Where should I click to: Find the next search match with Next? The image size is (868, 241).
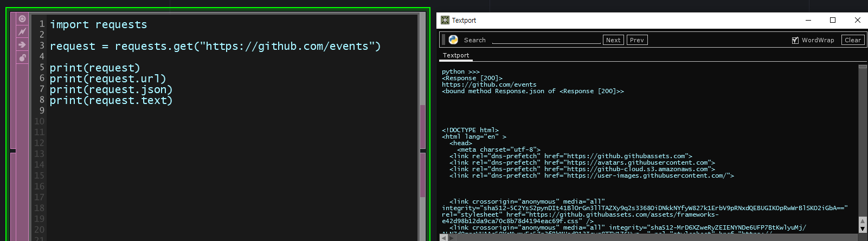[x=613, y=40]
